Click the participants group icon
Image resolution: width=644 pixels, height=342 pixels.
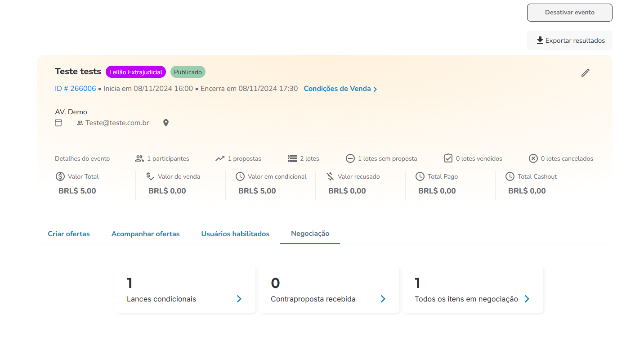(139, 158)
